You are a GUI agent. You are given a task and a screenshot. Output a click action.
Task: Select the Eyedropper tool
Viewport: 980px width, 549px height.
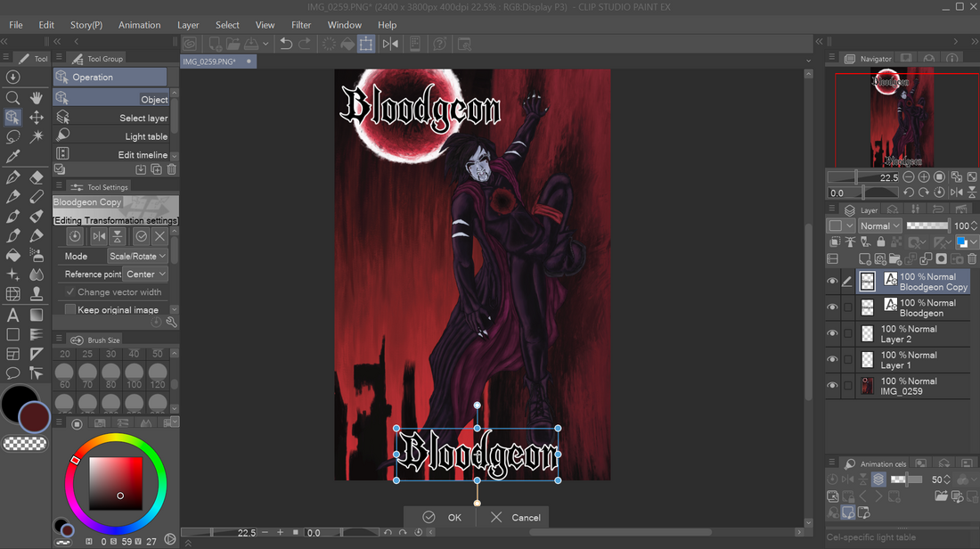pyautogui.click(x=12, y=156)
